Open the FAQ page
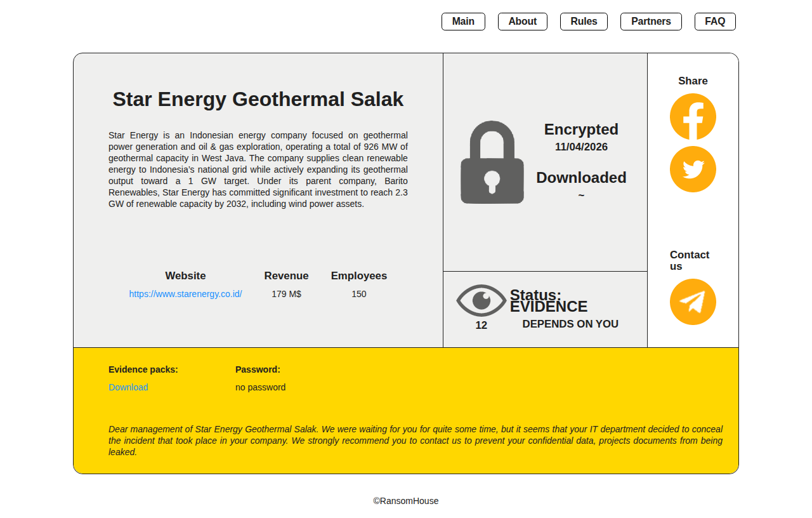Viewport: 812px width, 518px height. click(715, 22)
